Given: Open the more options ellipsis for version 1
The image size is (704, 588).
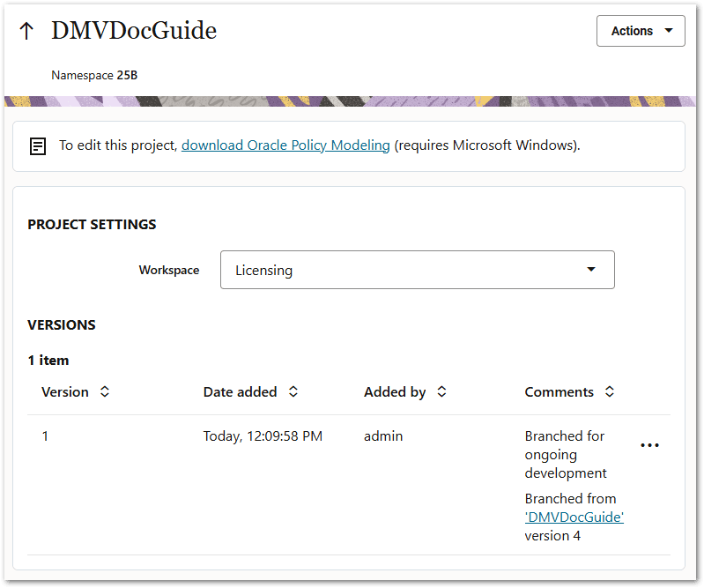Looking at the screenshot, I should click(649, 445).
